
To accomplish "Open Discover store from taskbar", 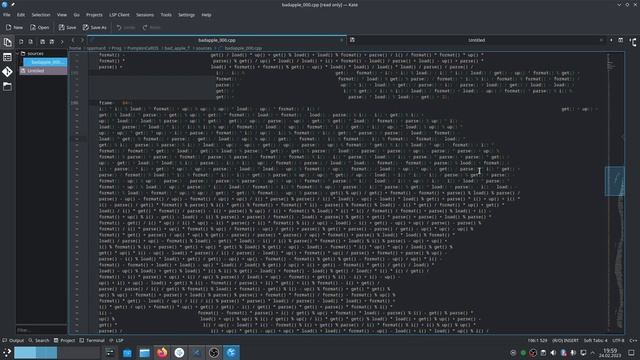I will (127, 353).
